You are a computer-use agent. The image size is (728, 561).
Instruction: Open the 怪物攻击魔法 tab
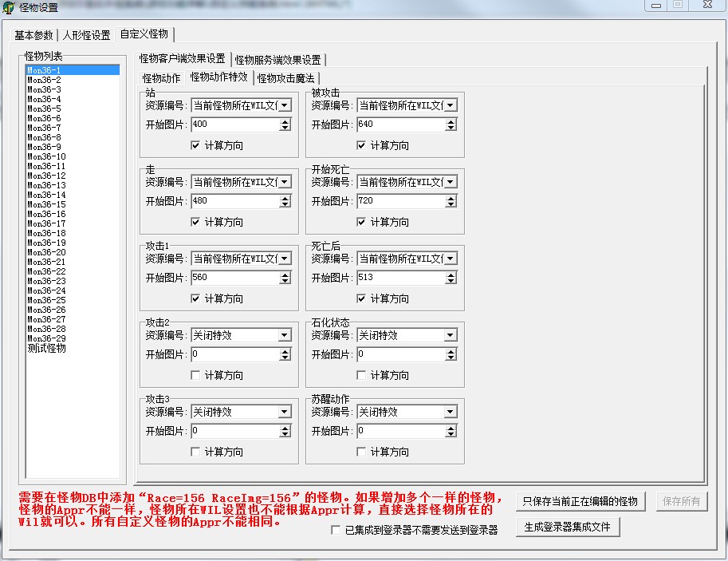click(286, 78)
